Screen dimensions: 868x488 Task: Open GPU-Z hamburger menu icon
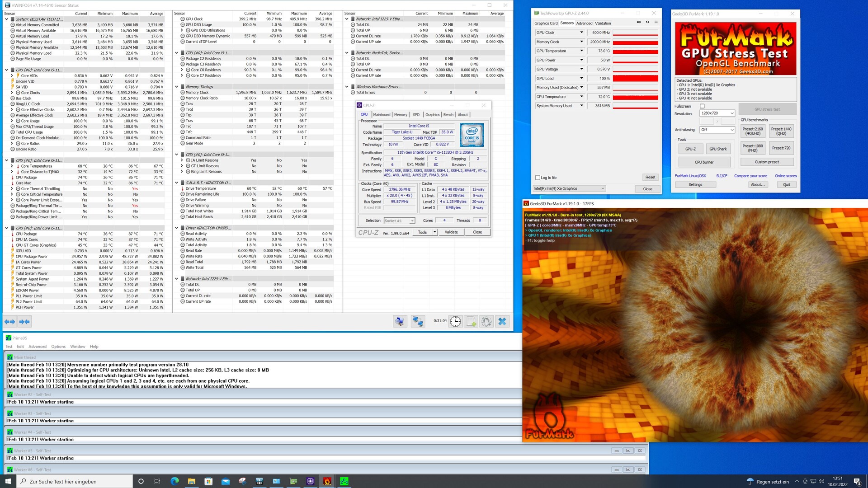[x=656, y=22]
